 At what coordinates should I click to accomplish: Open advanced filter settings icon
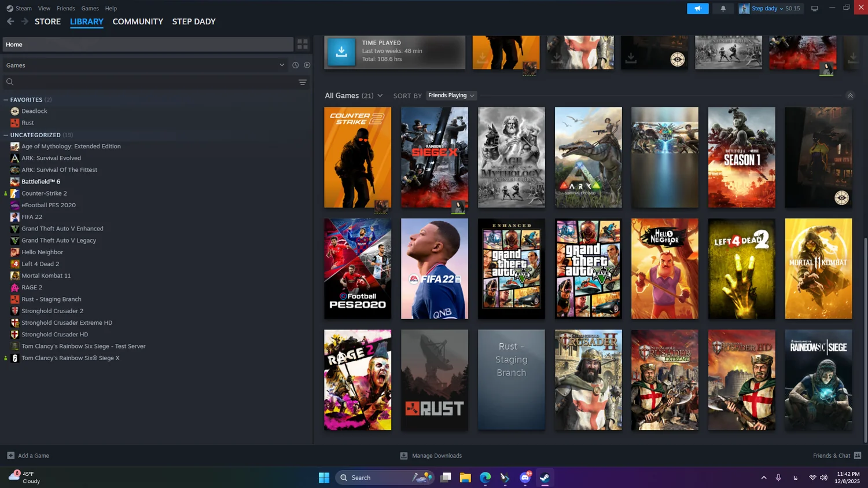[302, 82]
